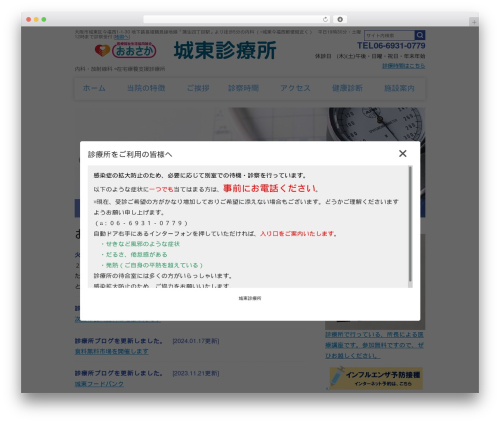Open the アクセス menu item

tap(295, 88)
